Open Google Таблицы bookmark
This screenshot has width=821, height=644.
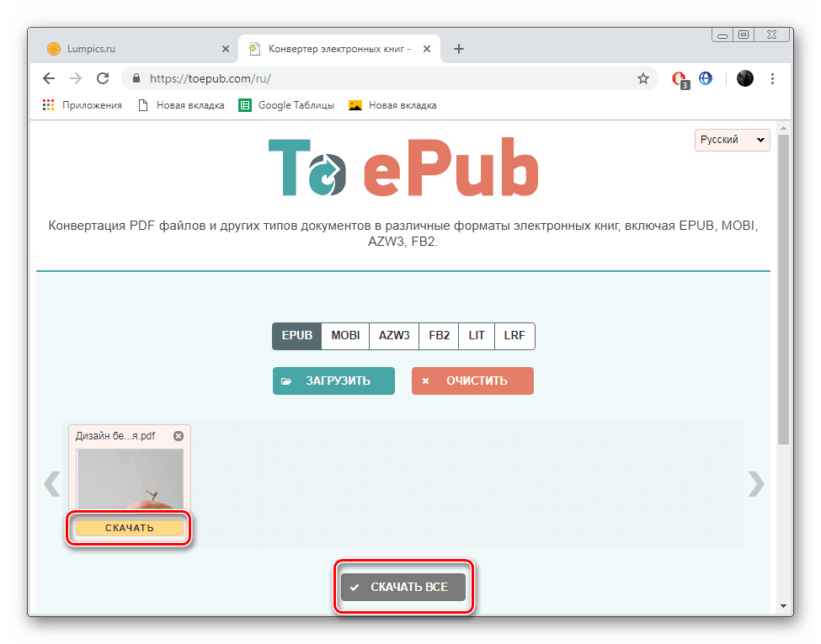coord(286,105)
